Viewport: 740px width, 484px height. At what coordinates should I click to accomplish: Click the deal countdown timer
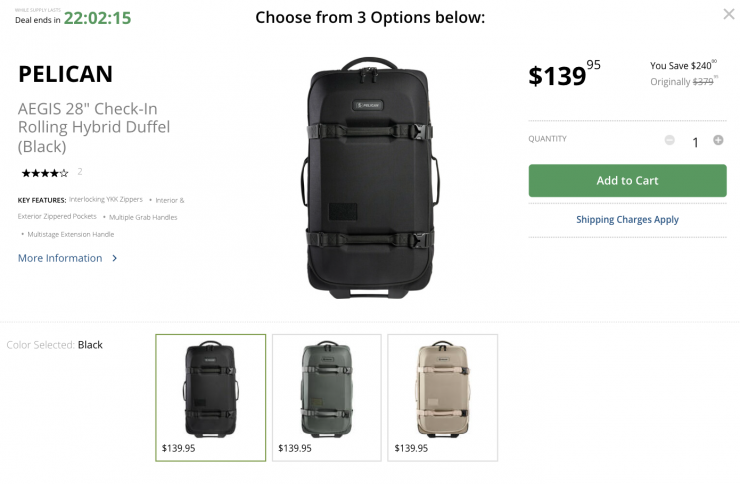coord(97,17)
